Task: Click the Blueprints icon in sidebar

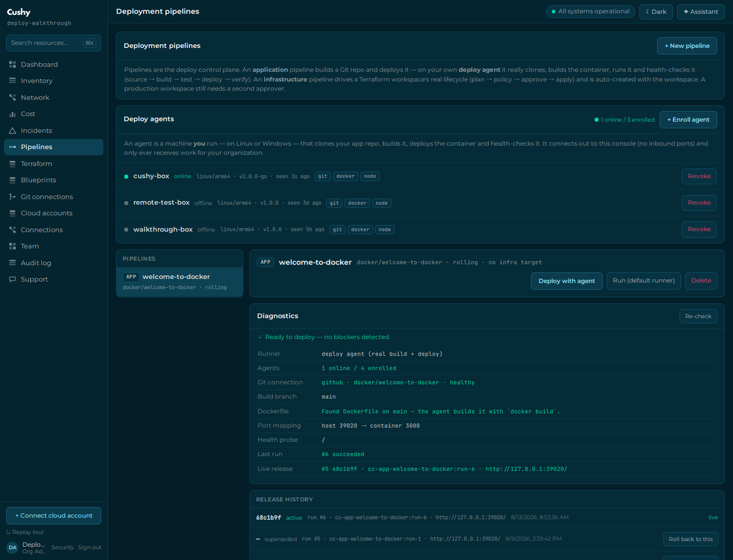Action: [x=13, y=180]
